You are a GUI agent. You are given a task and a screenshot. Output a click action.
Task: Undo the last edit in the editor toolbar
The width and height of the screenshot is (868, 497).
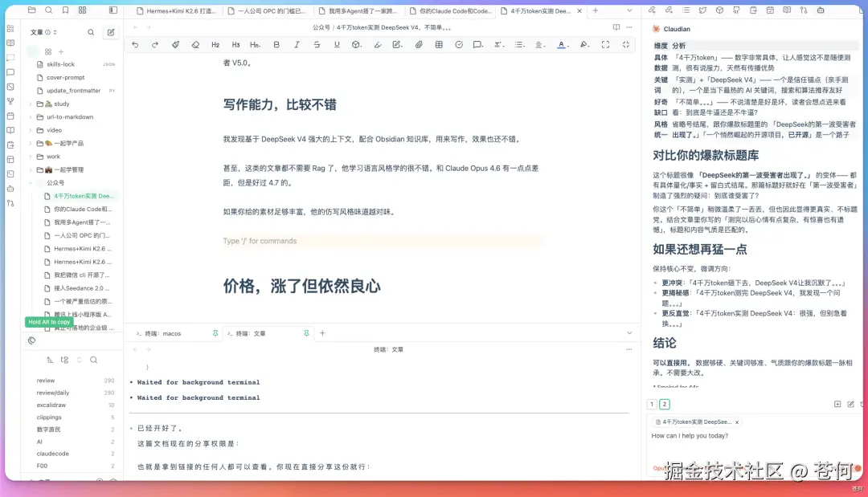135,45
